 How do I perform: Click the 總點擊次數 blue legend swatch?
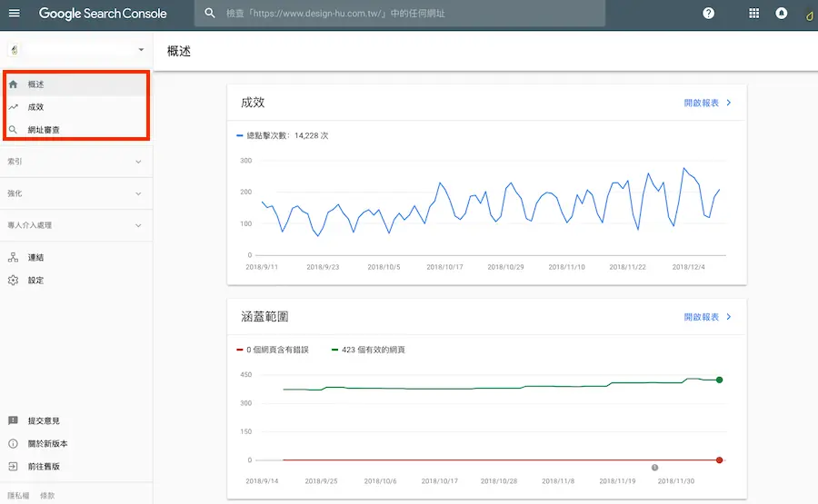pyautogui.click(x=240, y=135)
